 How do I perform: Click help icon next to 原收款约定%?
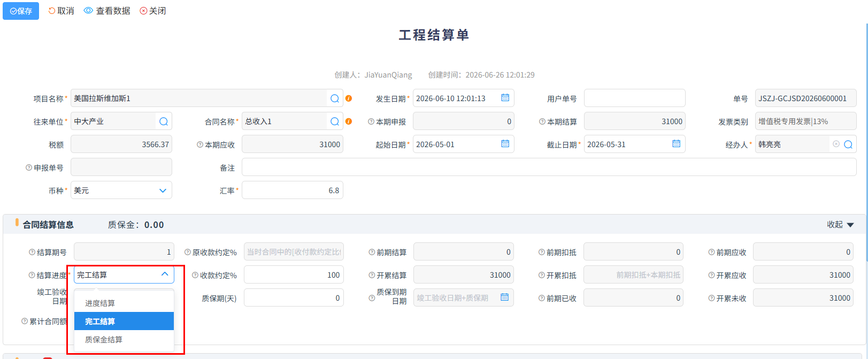[x=188, y=252]
